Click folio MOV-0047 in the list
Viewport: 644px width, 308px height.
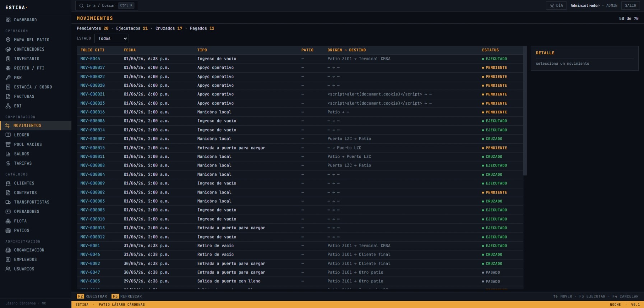click(x=90, y=272)
